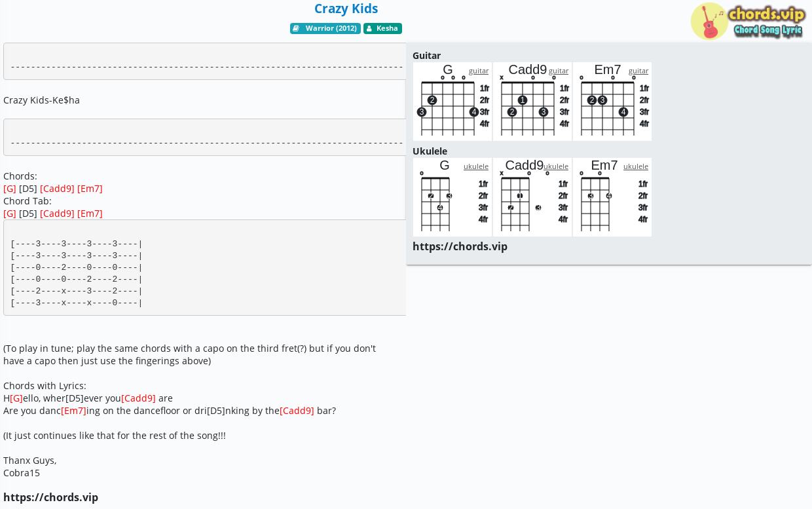Click guitar link on Em7 chord card

point(638,71)
